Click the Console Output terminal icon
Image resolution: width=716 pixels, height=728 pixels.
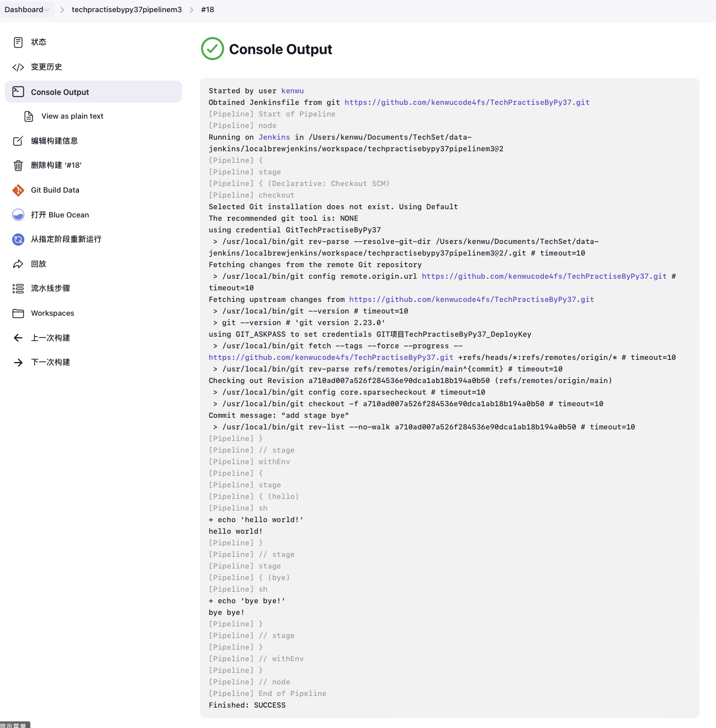click(x=18, y=92)
